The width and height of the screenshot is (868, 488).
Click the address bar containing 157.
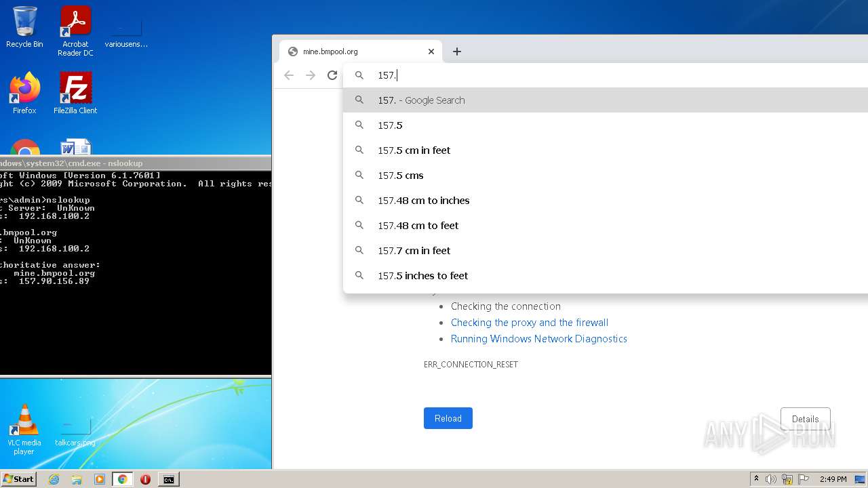pyautogui.click(x=606, y=75)
